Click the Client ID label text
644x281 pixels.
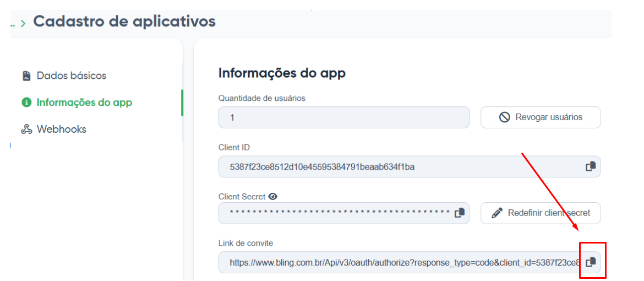[234, 147]
